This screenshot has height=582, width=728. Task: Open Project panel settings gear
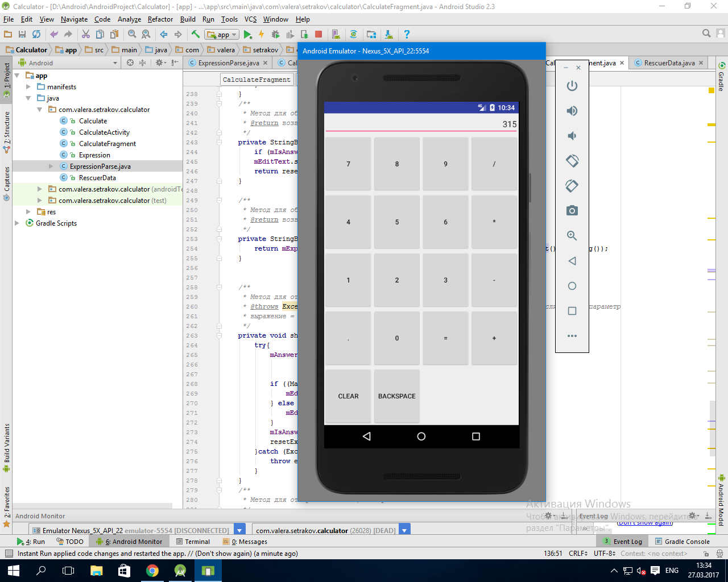click(x=160, y=63)
